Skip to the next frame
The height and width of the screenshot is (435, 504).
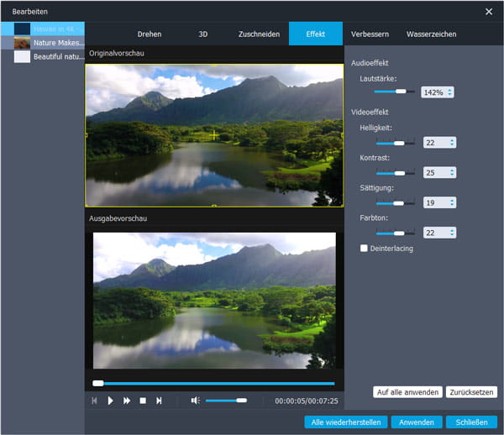pyautogui.click(x=159, y=401)
